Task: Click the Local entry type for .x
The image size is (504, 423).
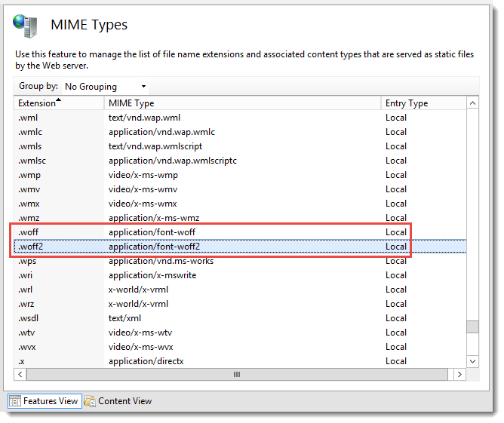Action: pos(396,361)
